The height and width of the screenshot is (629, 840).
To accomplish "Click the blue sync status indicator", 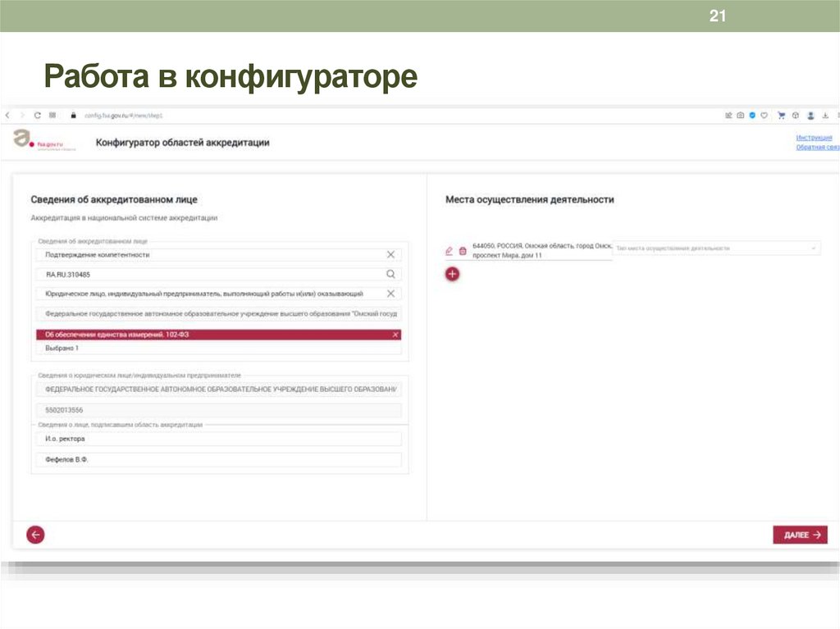I will 752,115.
